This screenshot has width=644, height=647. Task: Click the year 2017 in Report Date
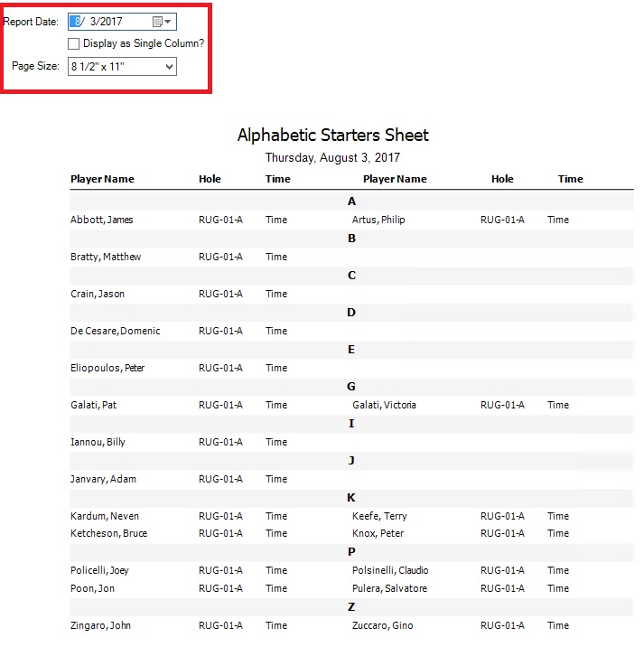111,22
